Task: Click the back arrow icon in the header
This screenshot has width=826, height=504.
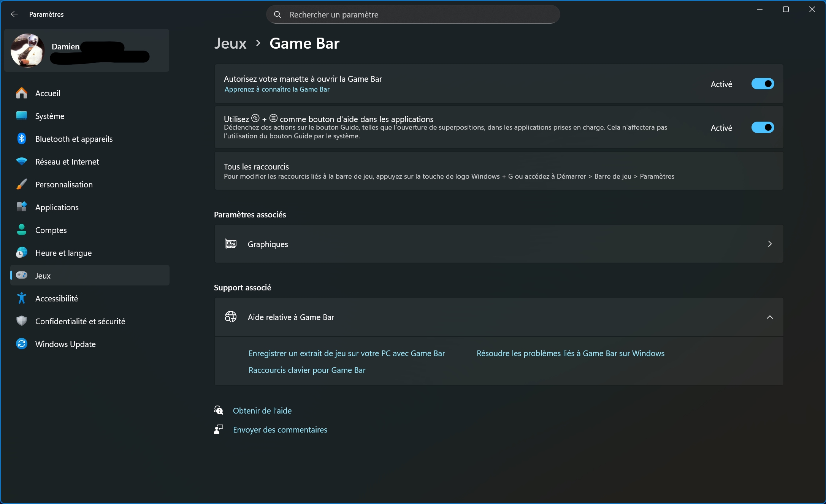Action: point(14,14)
